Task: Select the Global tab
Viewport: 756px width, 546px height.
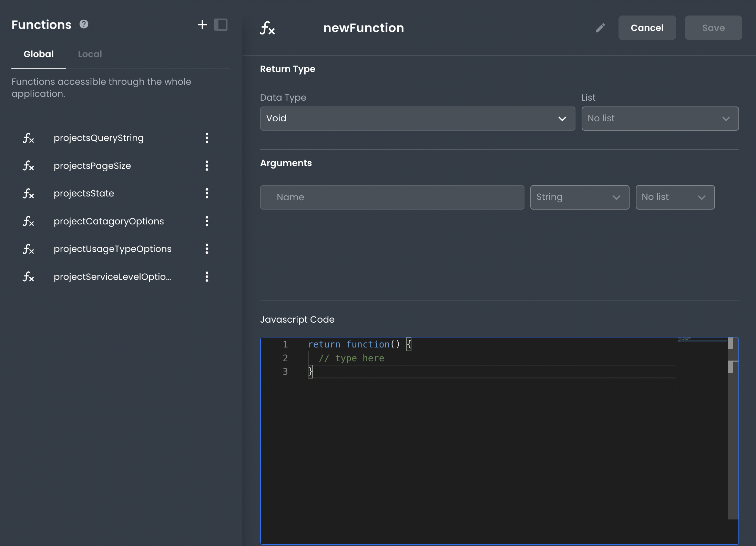Action: 39,54
